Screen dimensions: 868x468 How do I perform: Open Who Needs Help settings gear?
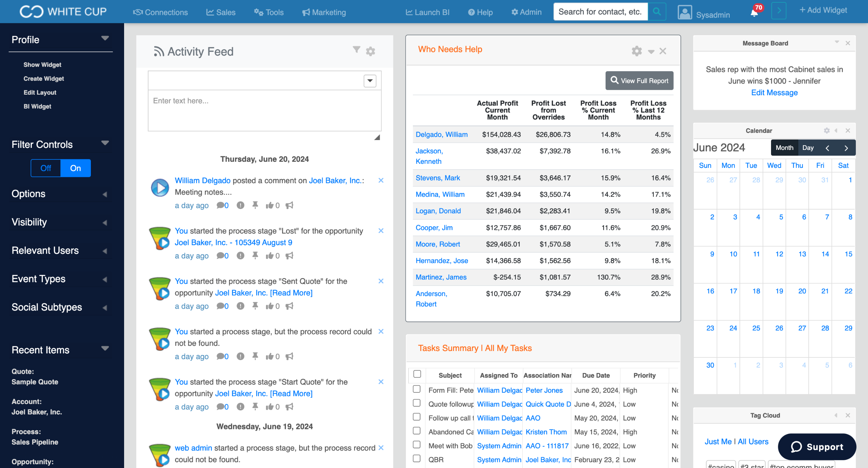(x=636, y=51)
